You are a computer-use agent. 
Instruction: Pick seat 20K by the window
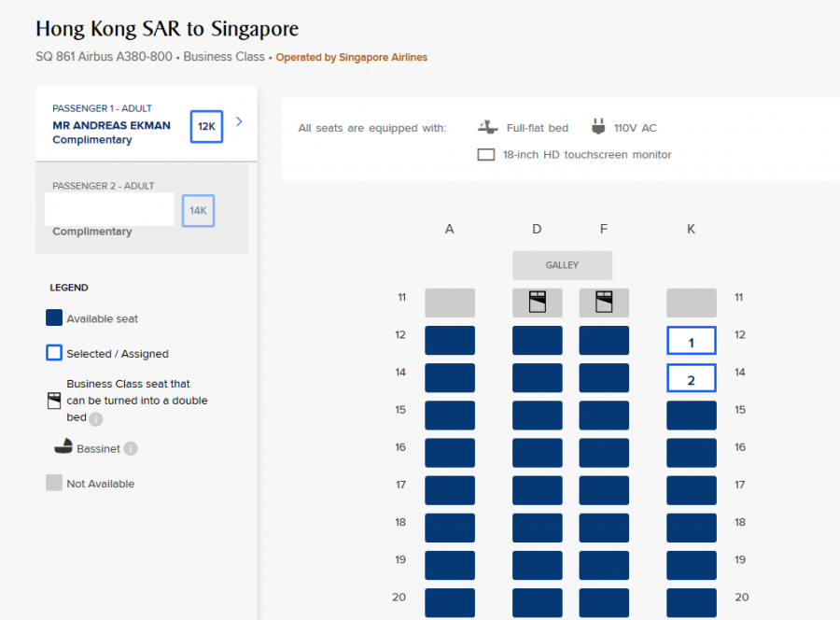click(691, 601)
